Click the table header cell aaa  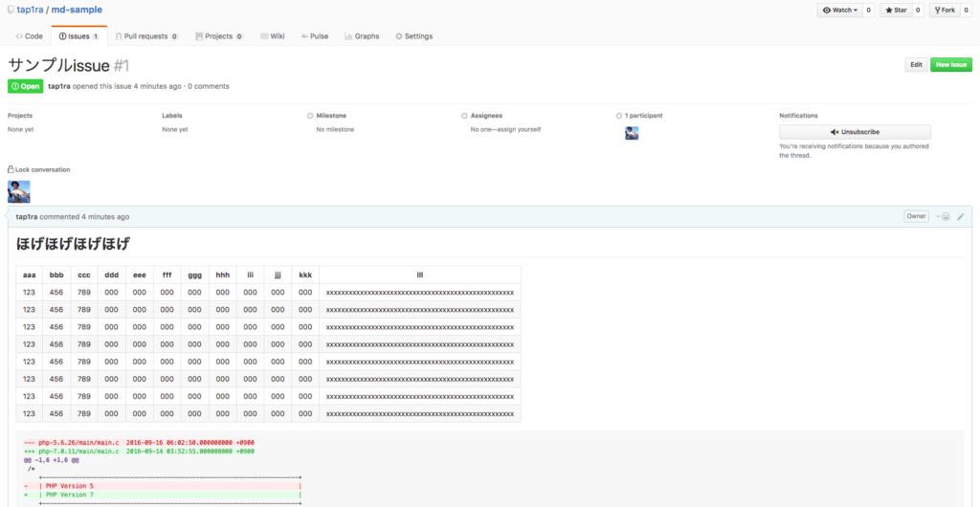click(30, 275)
